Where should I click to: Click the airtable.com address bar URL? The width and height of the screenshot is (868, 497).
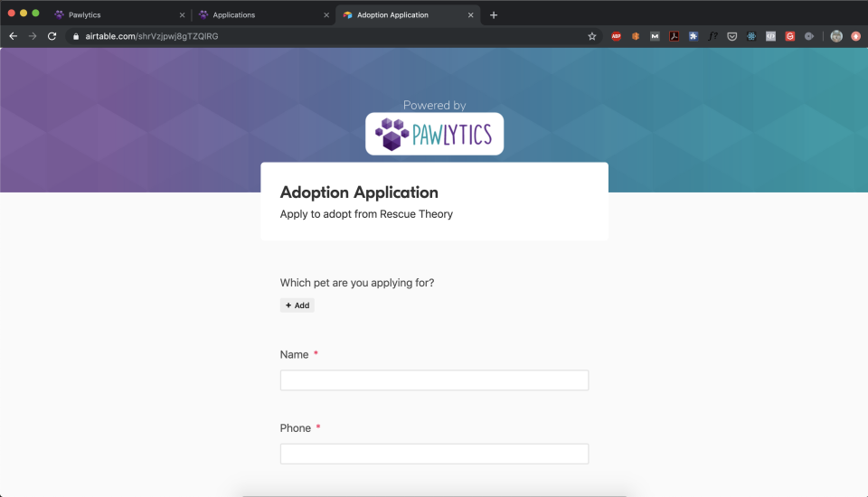click(152, 36)
